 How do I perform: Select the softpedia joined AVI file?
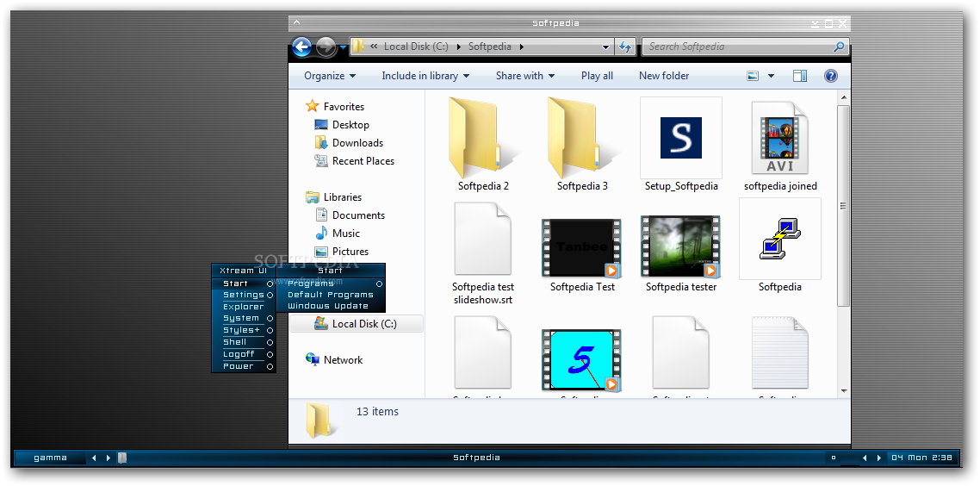[780, 138]
